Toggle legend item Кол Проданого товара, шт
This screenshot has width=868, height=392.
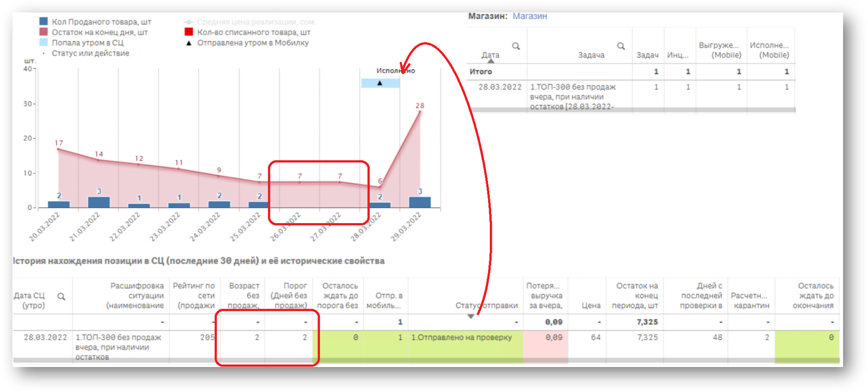(95, 22)
